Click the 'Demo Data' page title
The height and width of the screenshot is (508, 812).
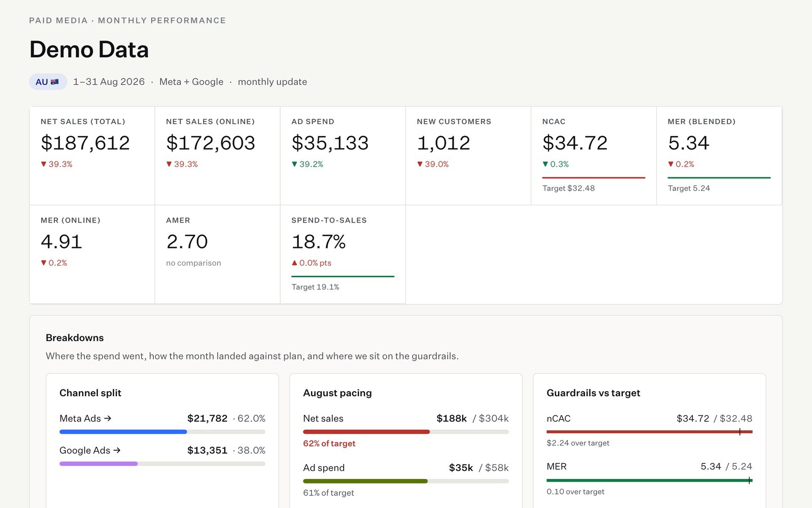click(x=89, y=49)
